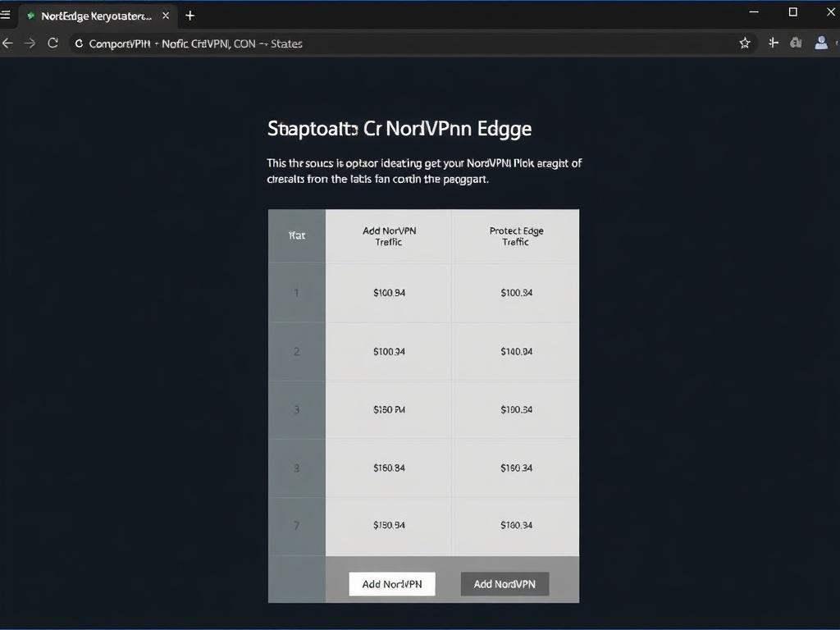Close the NortEdge browser tab
This screenshot has width=840, height=630.
coord(166,16)
